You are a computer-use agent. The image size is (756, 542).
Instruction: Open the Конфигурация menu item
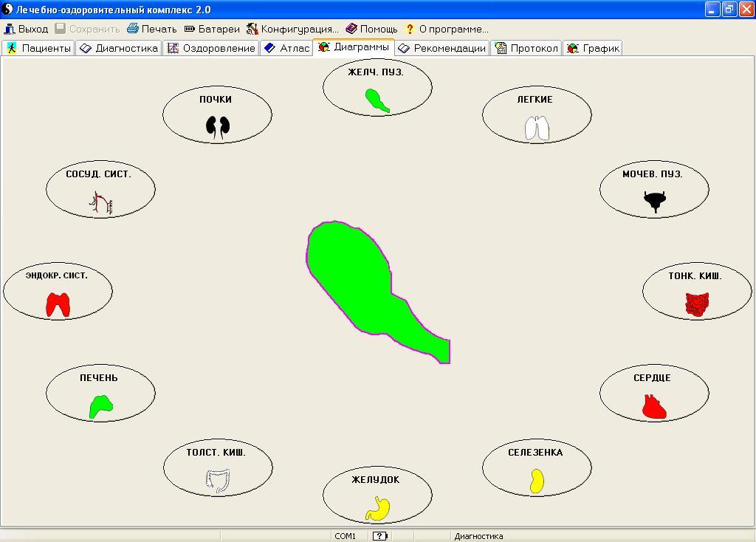click(292, 29)
